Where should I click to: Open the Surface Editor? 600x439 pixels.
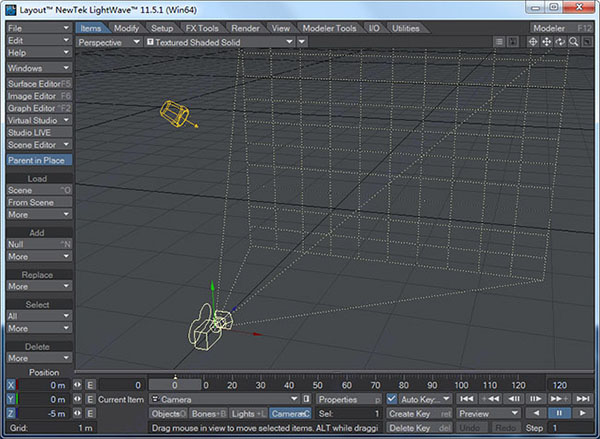tap(39, 84)
